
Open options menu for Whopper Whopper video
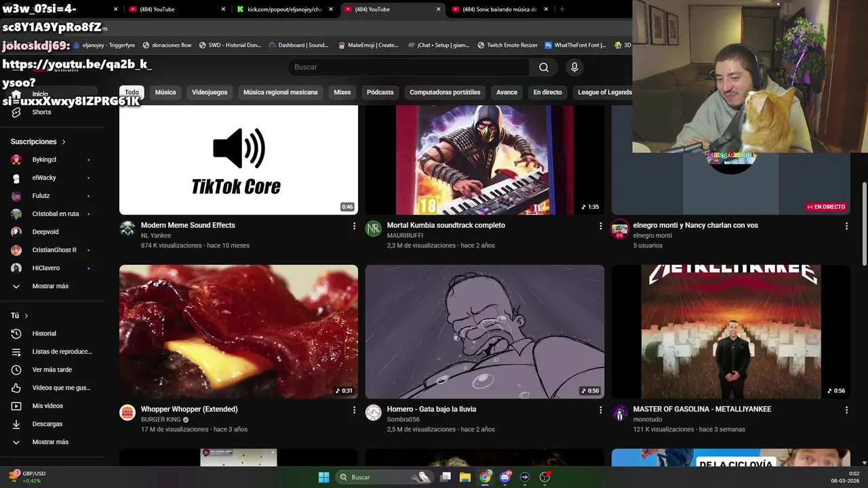pos(354,409)
